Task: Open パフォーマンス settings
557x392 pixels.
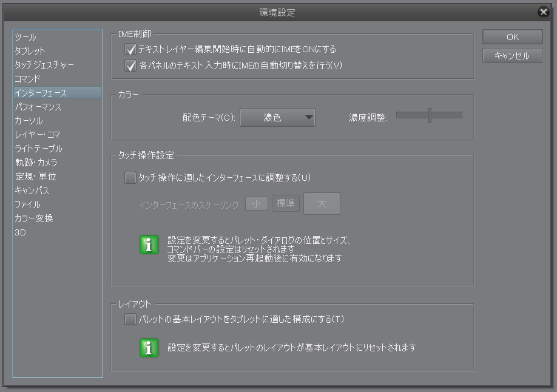Action: pos(58,107)
